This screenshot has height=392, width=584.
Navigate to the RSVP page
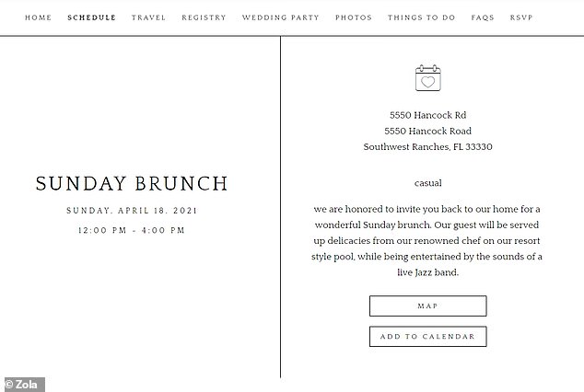tap(521, 17)
